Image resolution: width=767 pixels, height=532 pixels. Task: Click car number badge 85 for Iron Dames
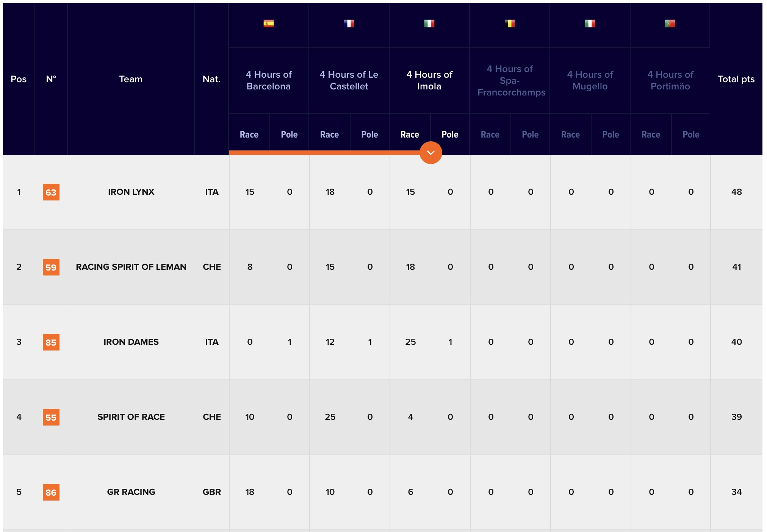coord(51,342)
